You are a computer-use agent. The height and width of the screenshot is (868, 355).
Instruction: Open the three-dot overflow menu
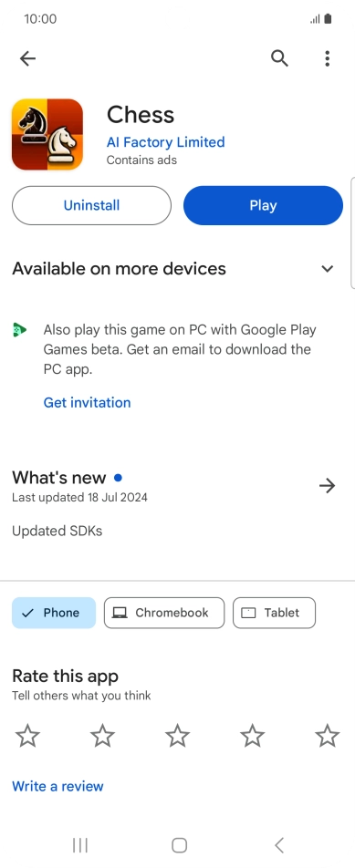[328, 58]
